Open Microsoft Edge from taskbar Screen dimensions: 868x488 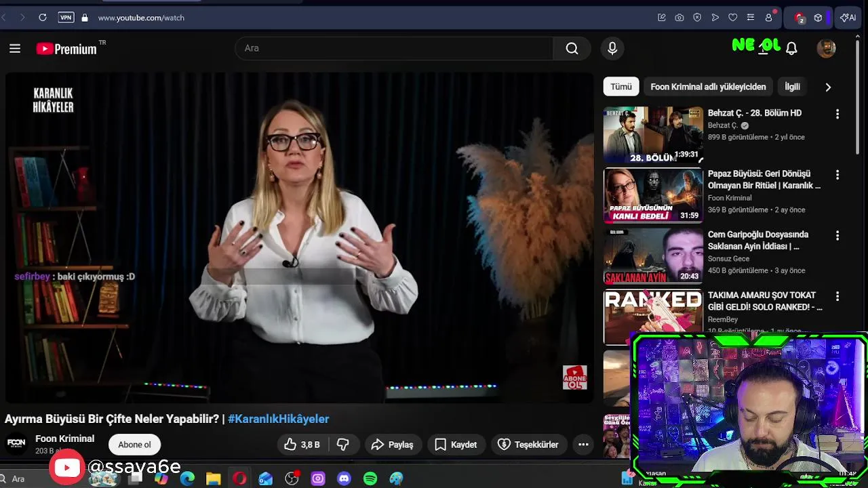pyautogui.click(x=187, y=479)
